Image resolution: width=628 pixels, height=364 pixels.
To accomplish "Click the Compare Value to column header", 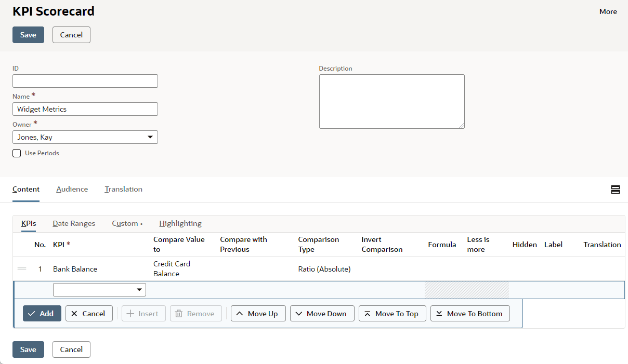I will coord(179,245).
